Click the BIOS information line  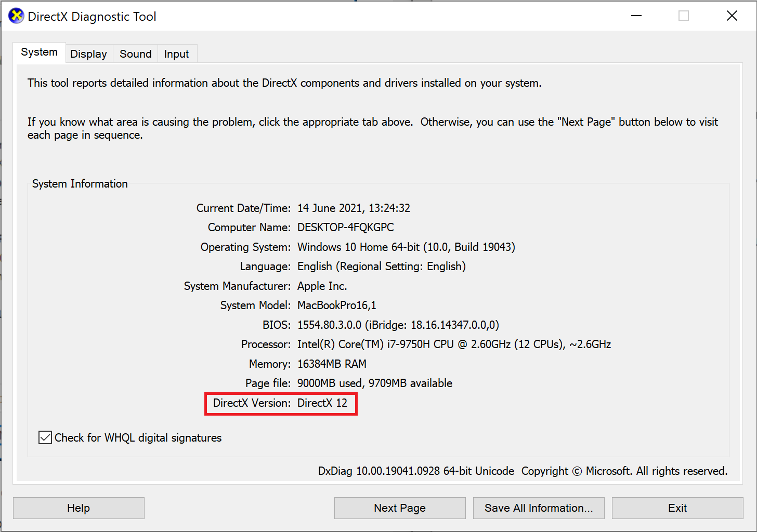[x=398, y=324]
